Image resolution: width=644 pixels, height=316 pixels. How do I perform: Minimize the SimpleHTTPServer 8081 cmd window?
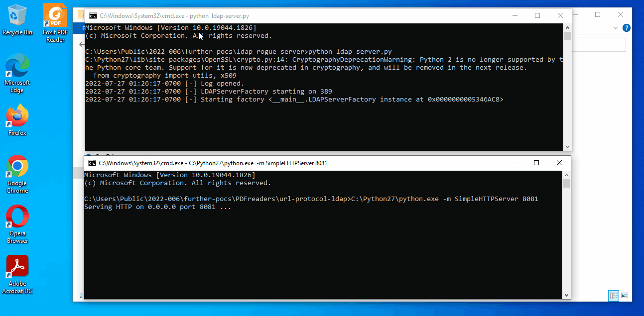click(x=514, y=163)
